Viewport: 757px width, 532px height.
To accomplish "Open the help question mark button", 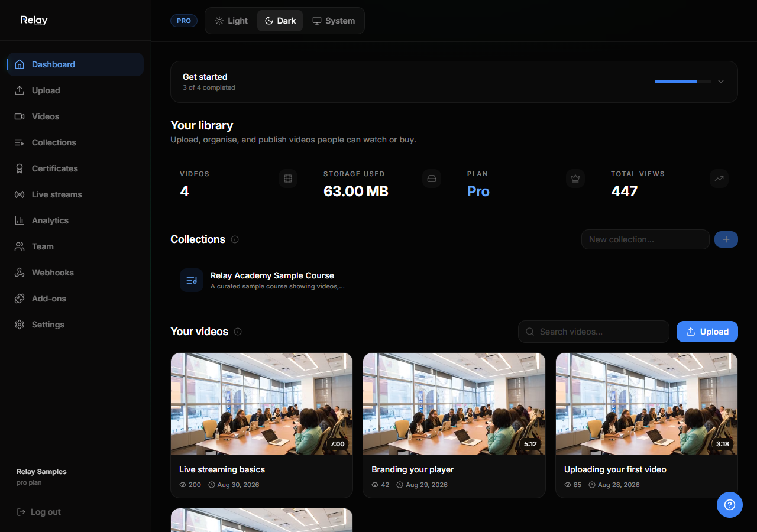I will tap(730, 505).
